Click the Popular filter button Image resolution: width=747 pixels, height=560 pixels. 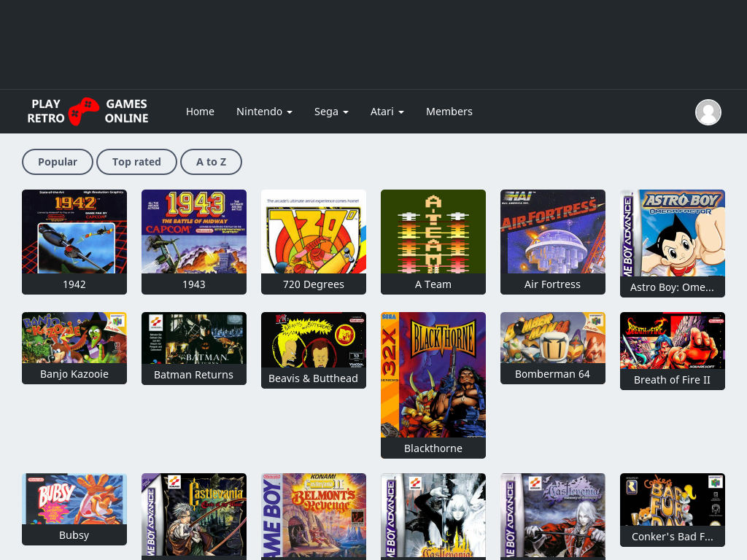57,161
